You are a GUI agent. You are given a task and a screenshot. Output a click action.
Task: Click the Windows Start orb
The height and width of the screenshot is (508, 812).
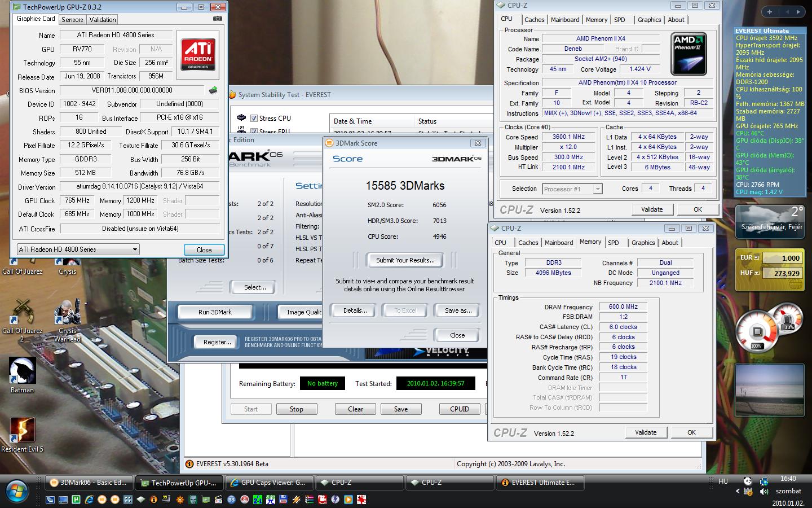(16, 491)
